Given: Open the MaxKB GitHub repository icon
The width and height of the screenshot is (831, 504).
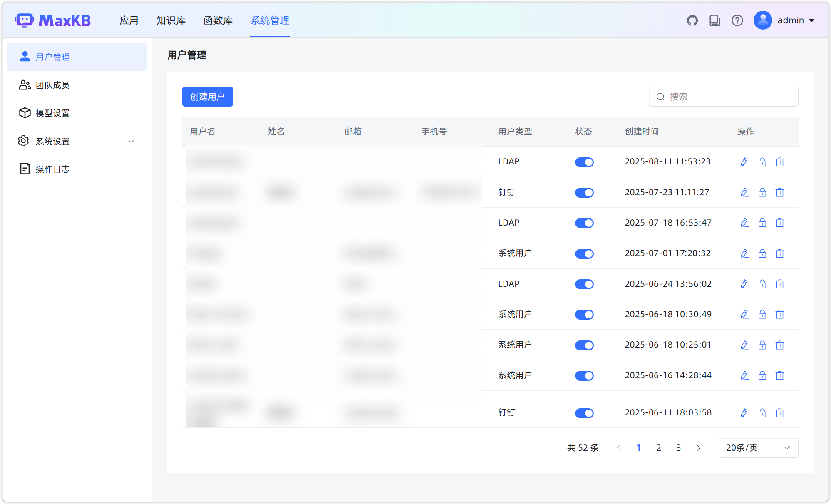Looking at the screenshot, I should (x=692, y=20).
